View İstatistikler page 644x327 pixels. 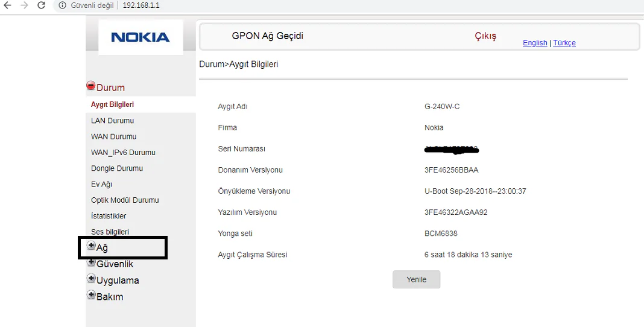(109, 216)
